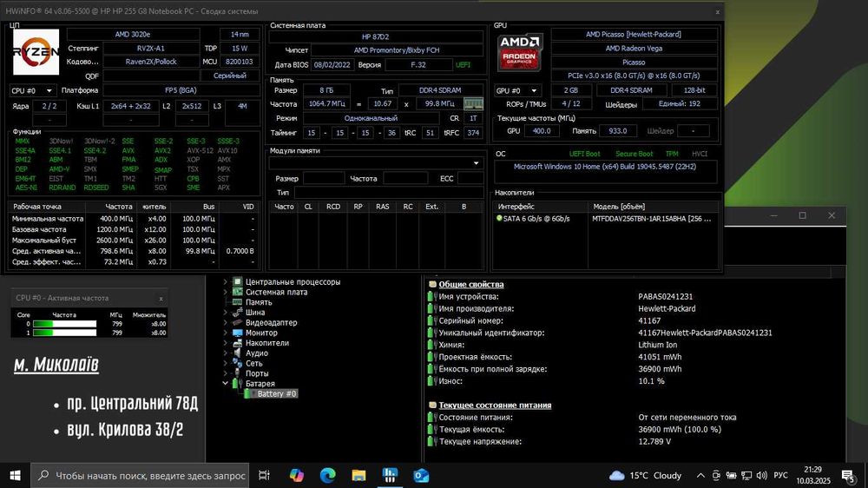868x488 pixels.
Task: Click the Центральные процессоры CPU icon
Action: [238, 282]
